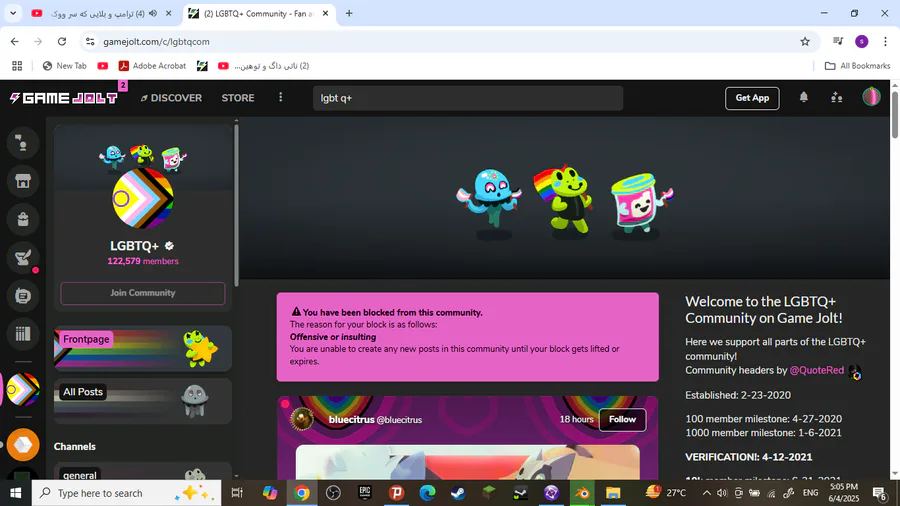
Task: Open the backpack icon in left sidebar
Action: pos(23,219)
